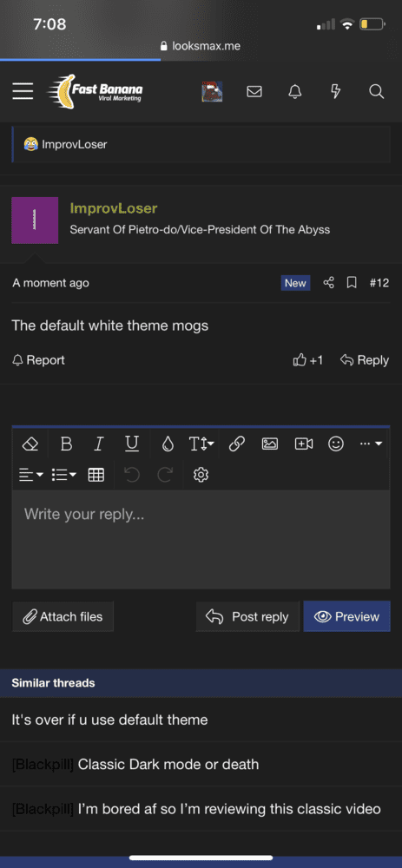Viewport: 402px width, 868px height.
Task: Click the Preview button
Action: pos(346,616)
